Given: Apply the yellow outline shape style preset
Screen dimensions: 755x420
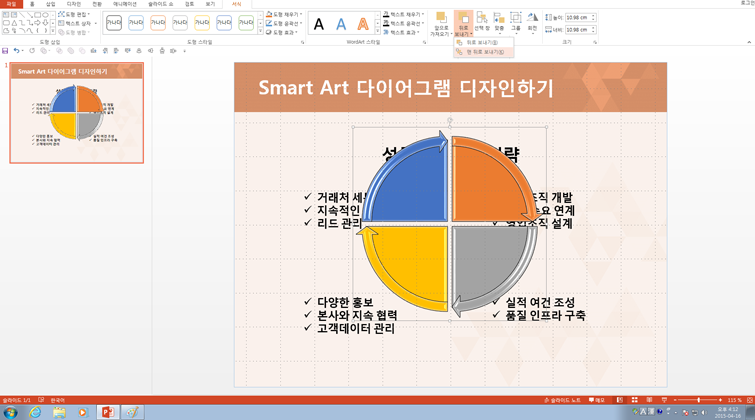Looking at the screenshot, I should click(x=202, y=23).
